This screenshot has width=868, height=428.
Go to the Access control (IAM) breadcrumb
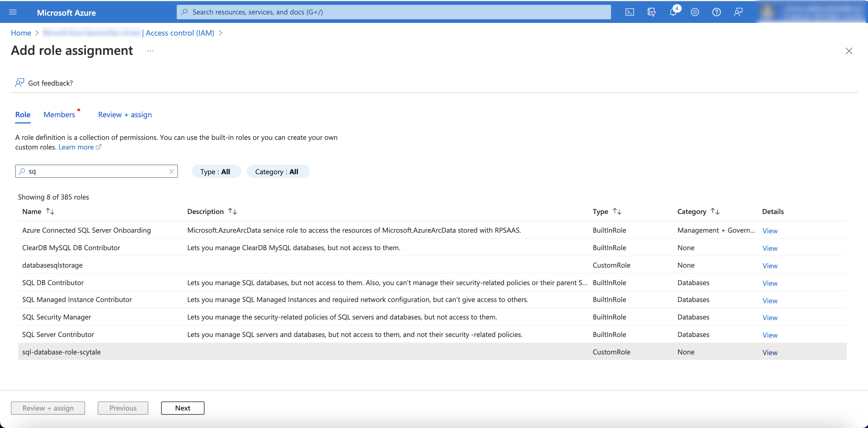coord(180,33)
